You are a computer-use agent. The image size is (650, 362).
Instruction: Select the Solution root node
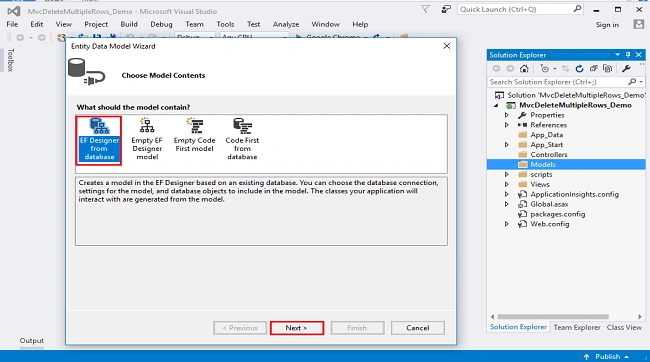point(570,95)
